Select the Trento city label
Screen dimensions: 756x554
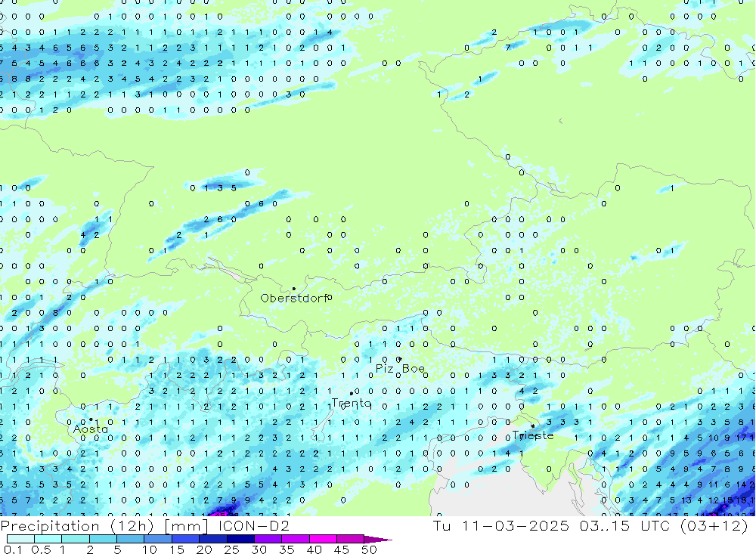click(x=351, y=403)
